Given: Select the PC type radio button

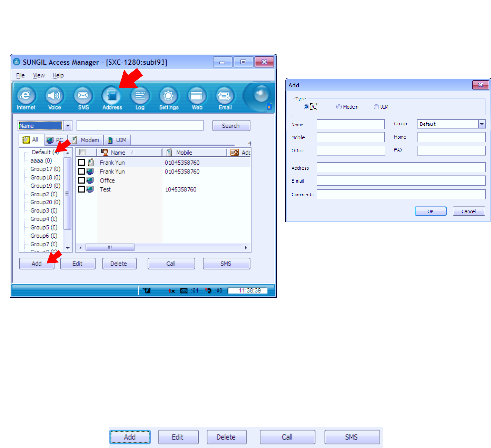Looking at the screenshot, I should click(x=306, y=107).
